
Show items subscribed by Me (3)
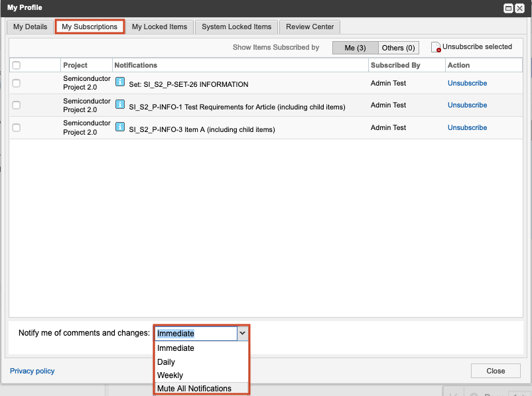[x=356, y=48]
